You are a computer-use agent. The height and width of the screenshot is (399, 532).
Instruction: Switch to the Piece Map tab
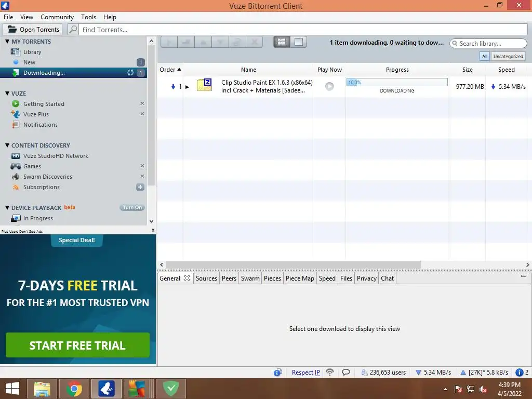[300, 278]
